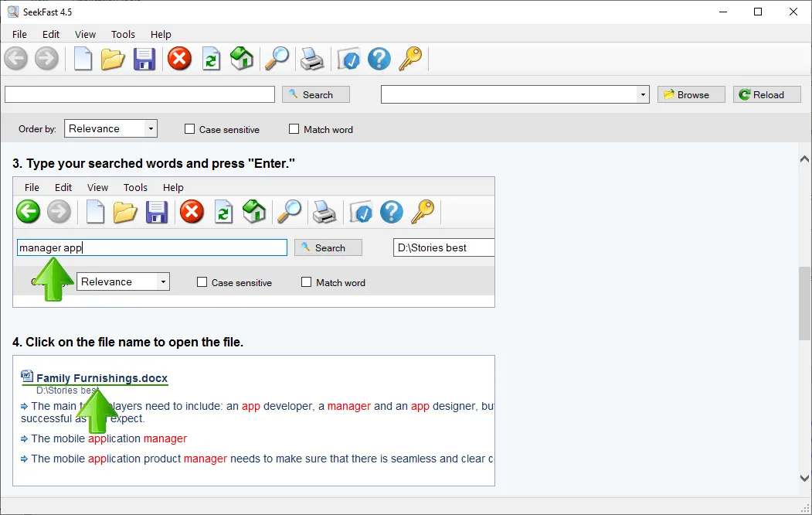This screenshot has width=812, height=515.
Task: Click the grey Forward arrow in the main toolbar
Action: (46, 59)
